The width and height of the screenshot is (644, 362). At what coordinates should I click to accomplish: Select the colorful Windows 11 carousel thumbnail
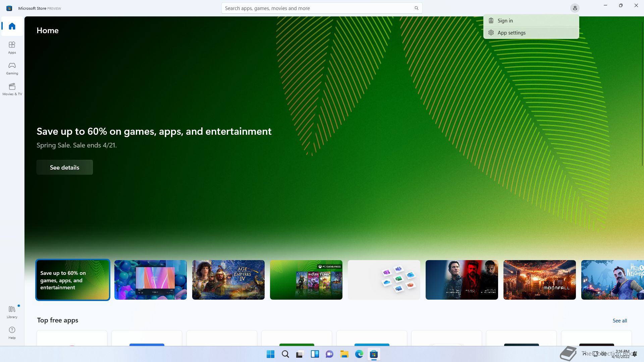pyautogui.click(x=151, y=280)
